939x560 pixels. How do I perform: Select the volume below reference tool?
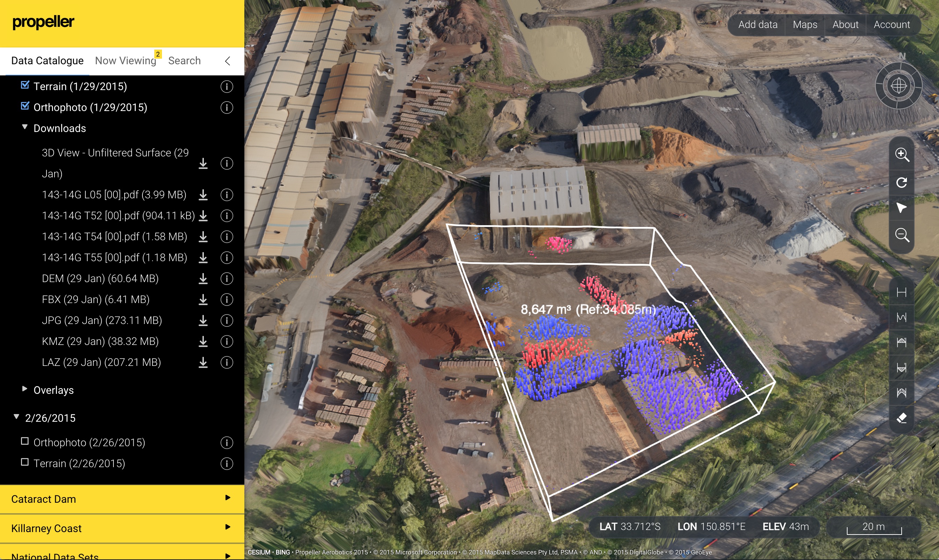[901, 368]
